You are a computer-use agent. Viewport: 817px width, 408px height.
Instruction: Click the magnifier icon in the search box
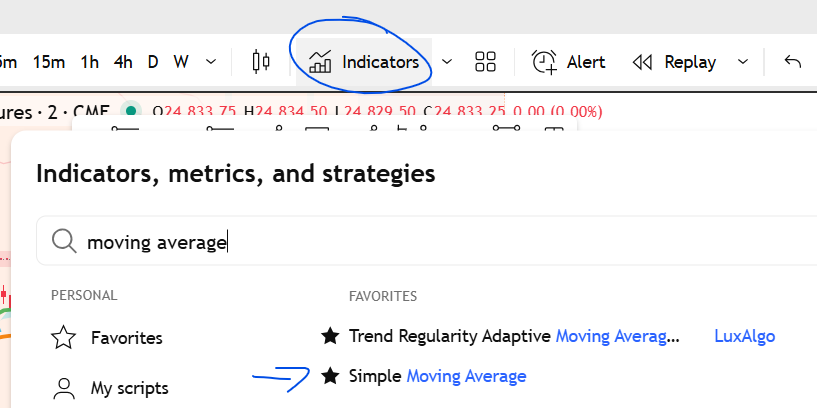pos(64,241)
